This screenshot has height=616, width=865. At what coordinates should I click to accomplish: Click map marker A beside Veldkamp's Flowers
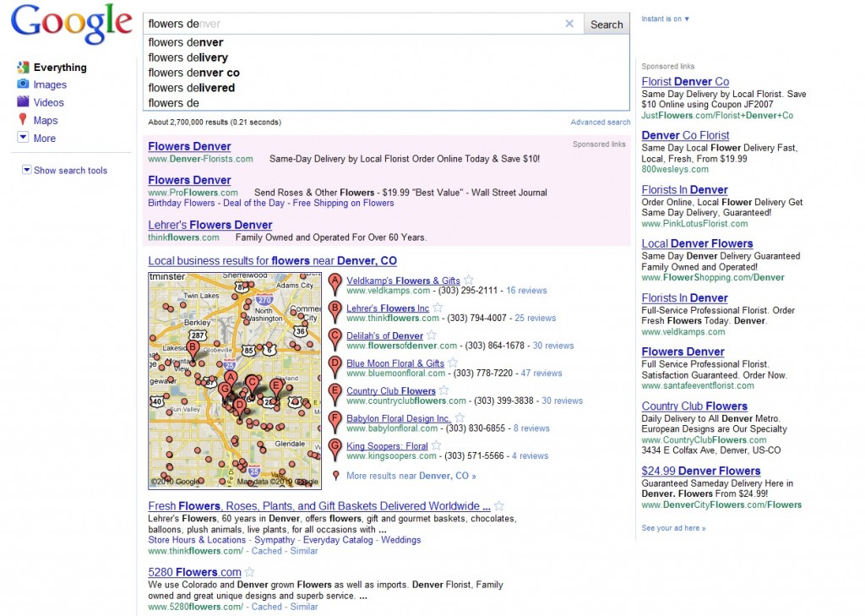335,284
